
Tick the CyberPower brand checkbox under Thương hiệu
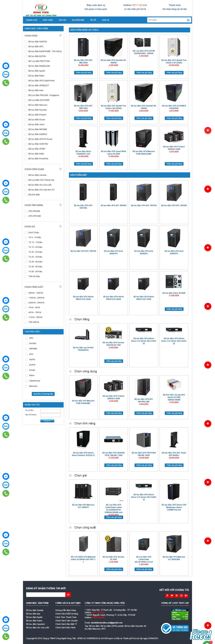pyautogui.click(x=27, y=381)
